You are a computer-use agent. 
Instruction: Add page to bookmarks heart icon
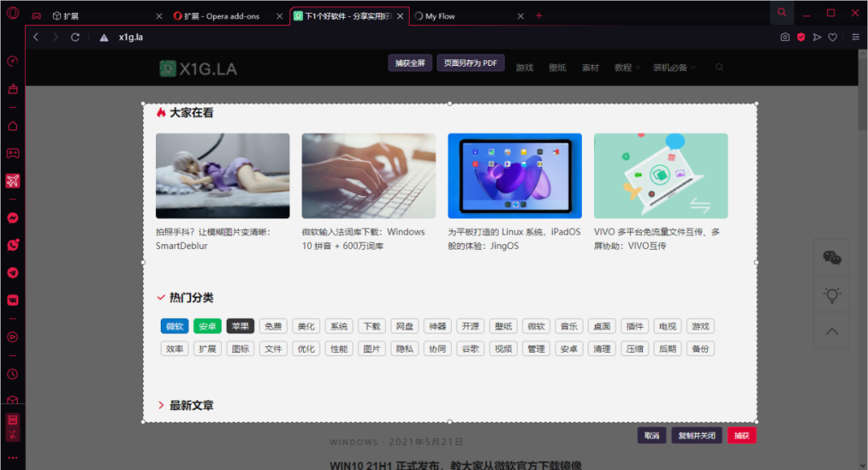pyautogui.click(x=833, y=37)
